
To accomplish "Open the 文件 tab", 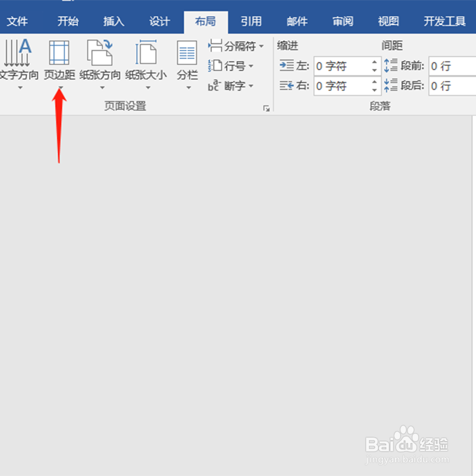I will [x=17, y=21].
